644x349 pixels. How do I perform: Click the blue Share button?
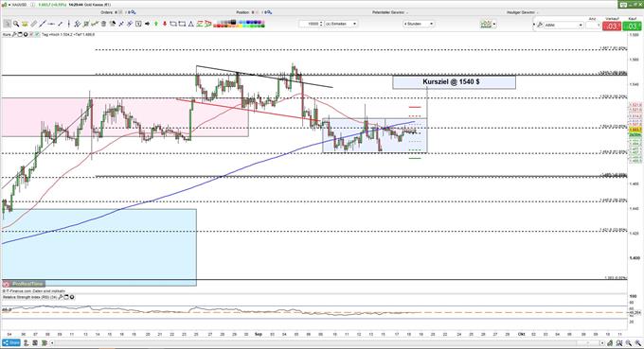11,342
